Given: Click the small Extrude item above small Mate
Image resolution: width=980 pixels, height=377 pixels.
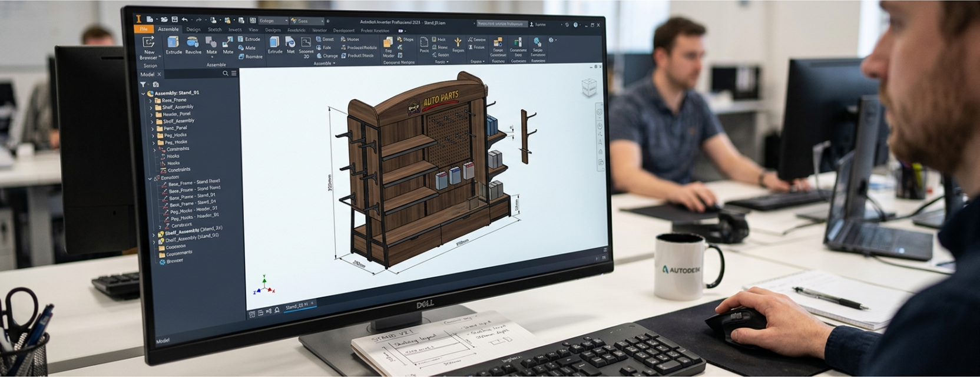Looking at the screenshot, I should click(x=249, y=39).
